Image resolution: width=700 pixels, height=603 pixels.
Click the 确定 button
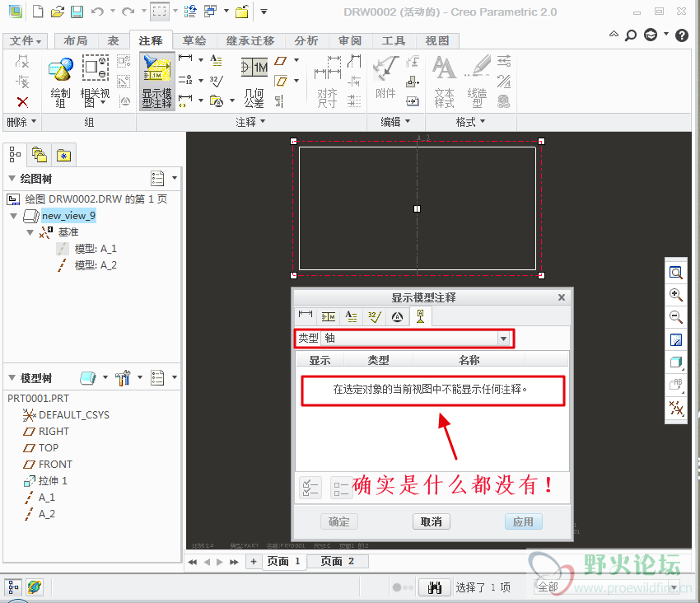[338, 521]
